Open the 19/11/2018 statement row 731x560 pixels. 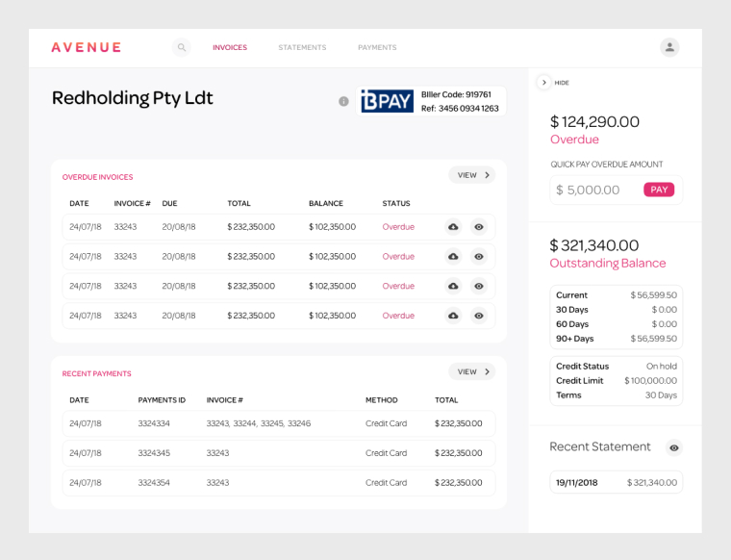616,482
